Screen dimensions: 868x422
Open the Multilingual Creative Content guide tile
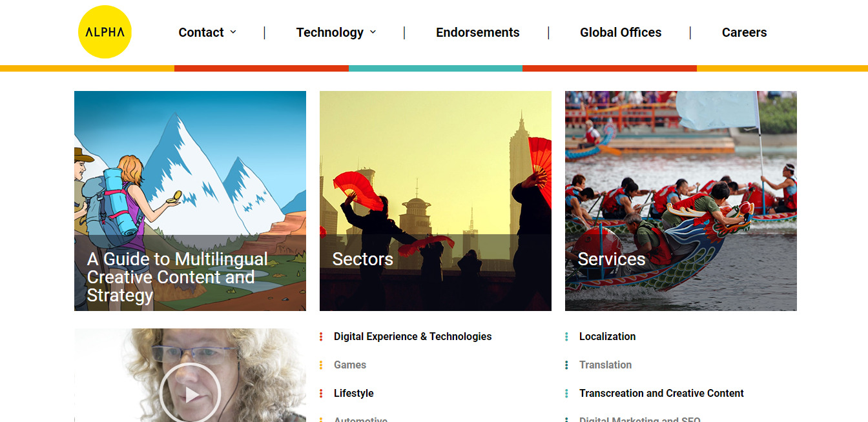click(x=190, y=201)
